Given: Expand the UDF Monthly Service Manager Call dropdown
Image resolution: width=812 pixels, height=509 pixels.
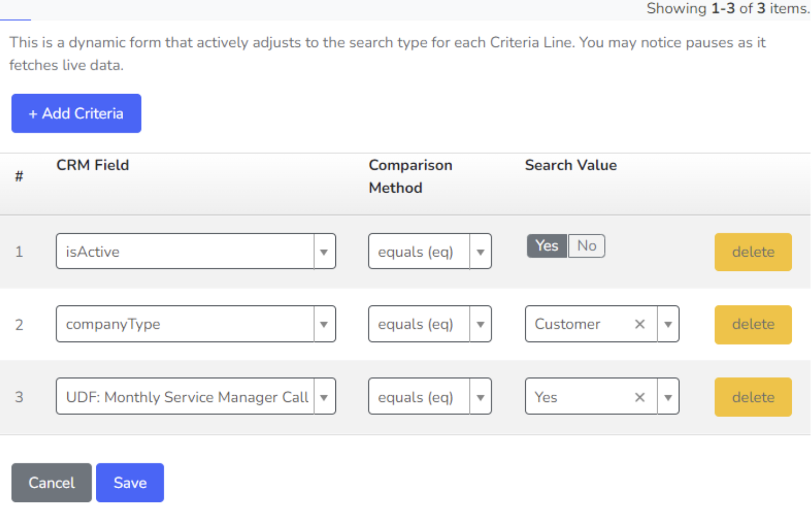Looking at the screenshot, I should (324, 397).
